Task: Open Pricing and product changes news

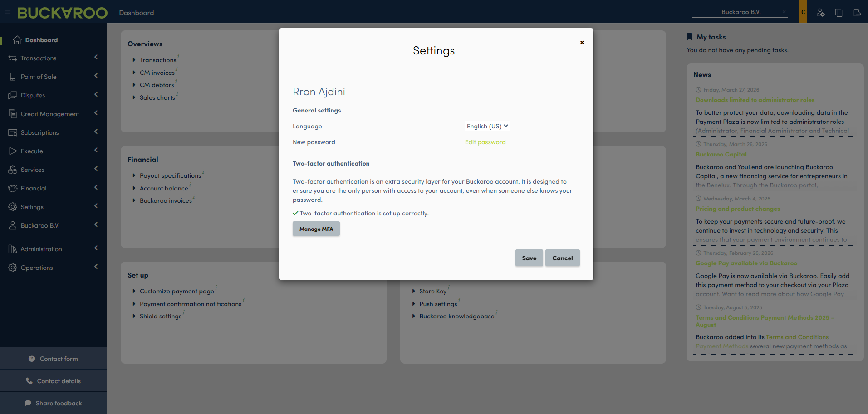Action: click(x=738, y=209)
